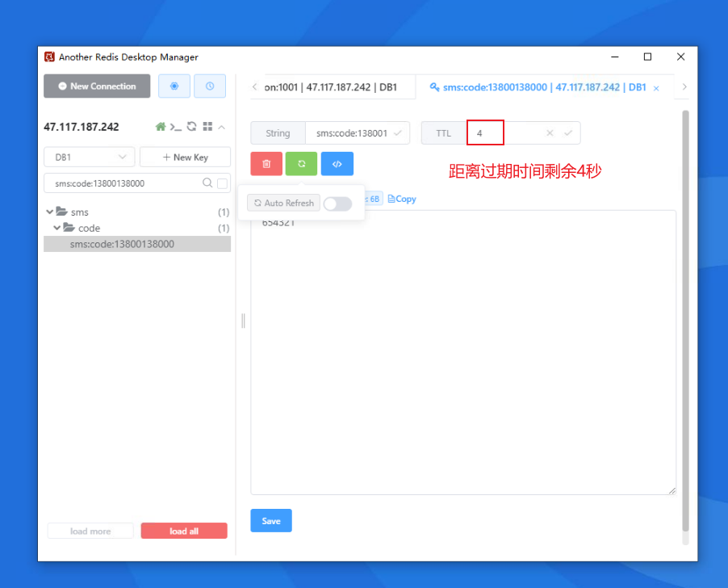The width and height of the screenshot is (728, 588).
Task: Click the panel resize handle
Action: pos(243,321)
